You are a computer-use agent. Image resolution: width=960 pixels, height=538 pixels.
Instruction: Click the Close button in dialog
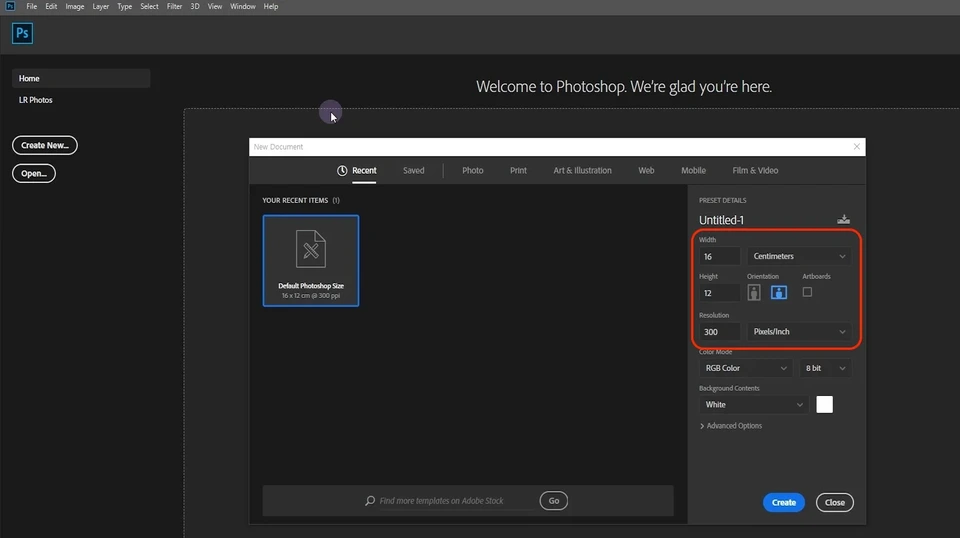[x=834, y=503]
